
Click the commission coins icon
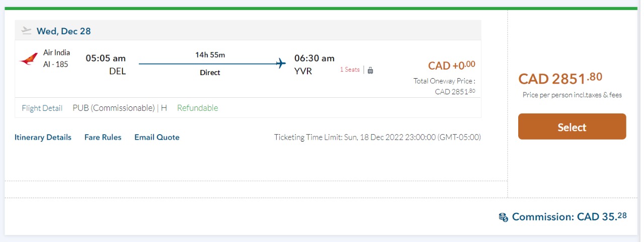pos(503,217)
